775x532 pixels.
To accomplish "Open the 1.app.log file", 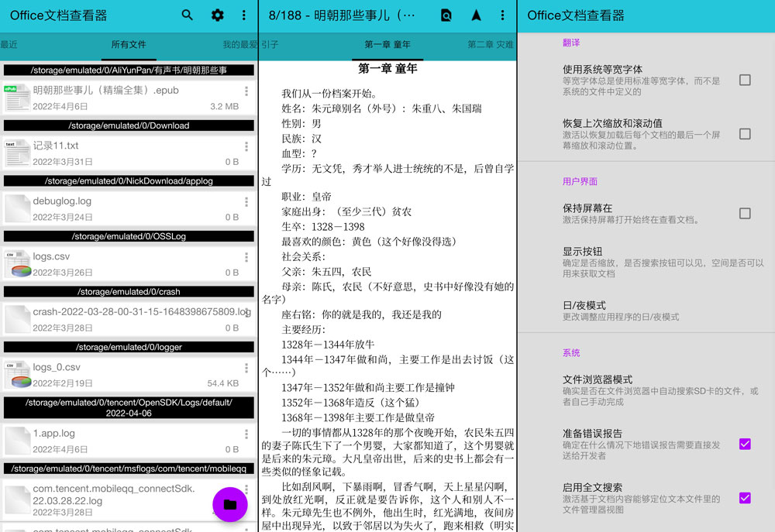I will tap(129, 441).
